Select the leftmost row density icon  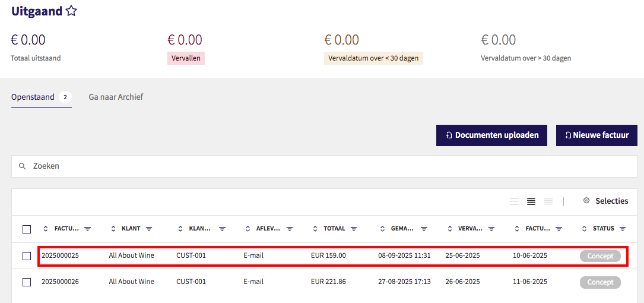click(x=514, y=201)
